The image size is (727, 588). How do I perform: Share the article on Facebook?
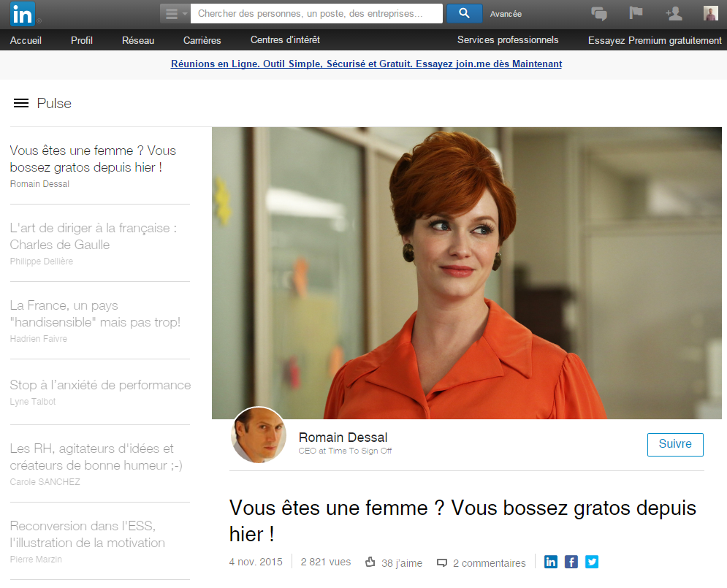(x=571, y=562)
